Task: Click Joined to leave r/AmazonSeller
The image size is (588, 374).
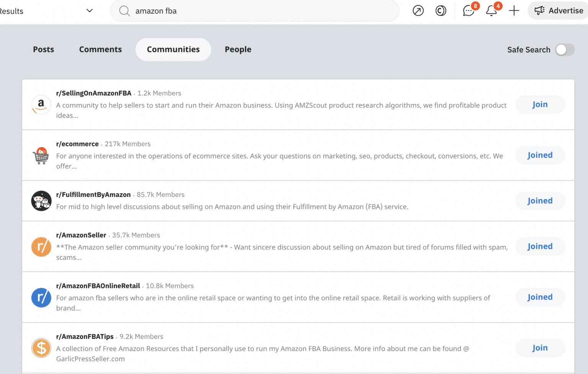Action: (540, 246)
